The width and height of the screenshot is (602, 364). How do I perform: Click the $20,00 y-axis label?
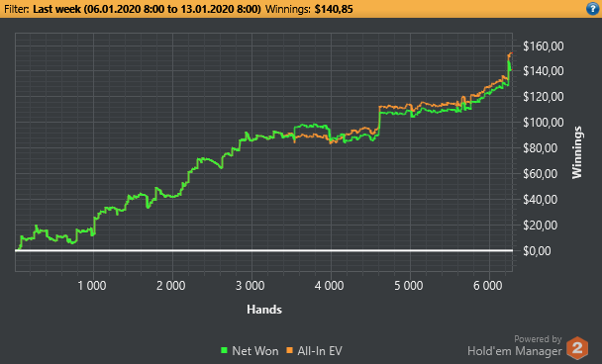[x=541, y=226]
